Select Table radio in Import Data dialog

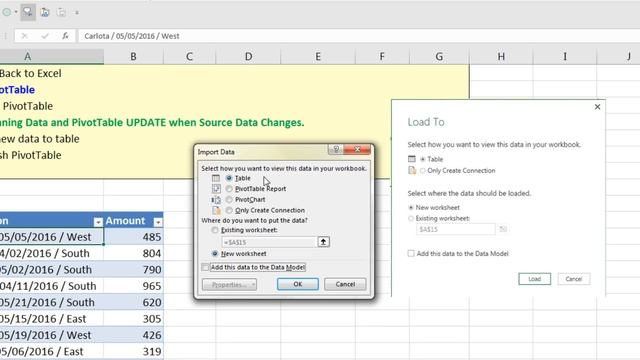point(229,178)
